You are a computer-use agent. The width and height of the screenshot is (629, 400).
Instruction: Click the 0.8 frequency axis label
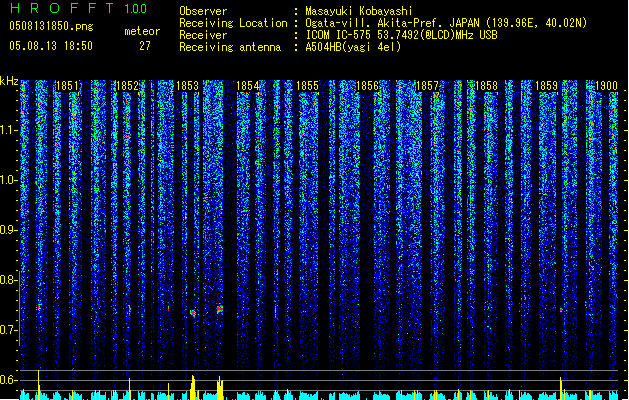click(x=8, y=280)
